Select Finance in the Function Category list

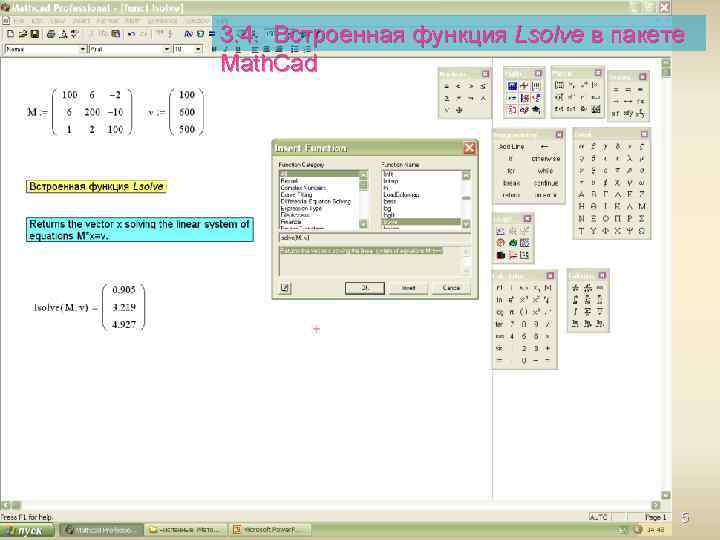tap(291, 222)
